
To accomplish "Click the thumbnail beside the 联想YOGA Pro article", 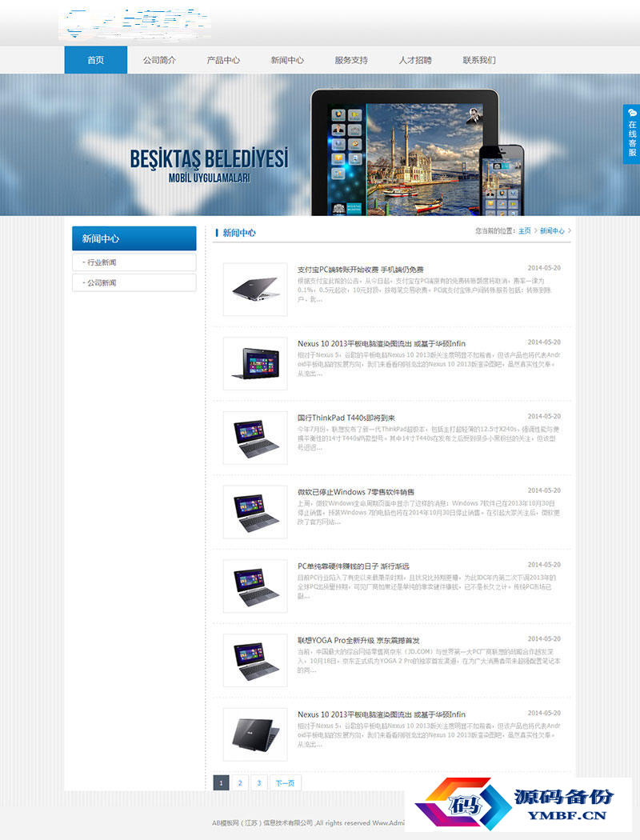I will coord(255,660).
